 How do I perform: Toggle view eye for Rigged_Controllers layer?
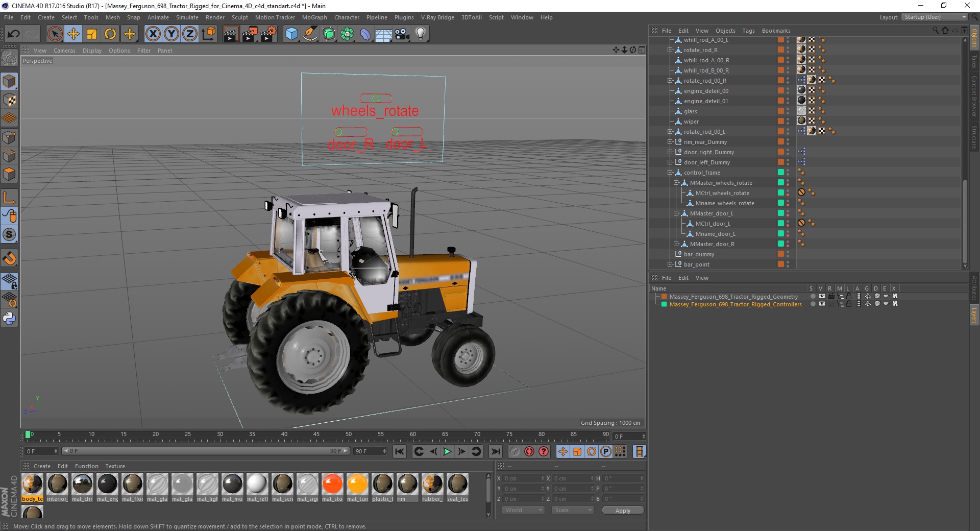pyautogui.click(x=822, y=304)
